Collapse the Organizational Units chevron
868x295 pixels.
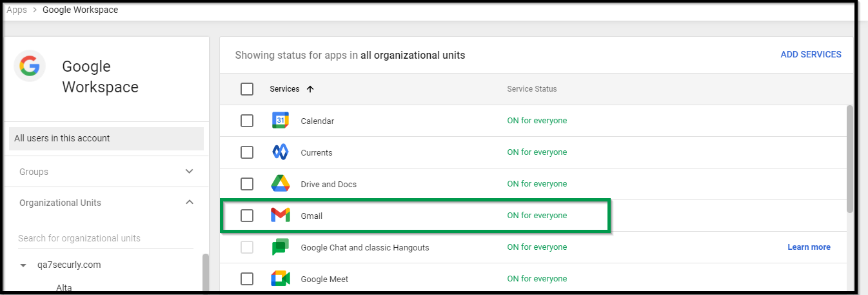pyautogui.click(x=189, y=202)
